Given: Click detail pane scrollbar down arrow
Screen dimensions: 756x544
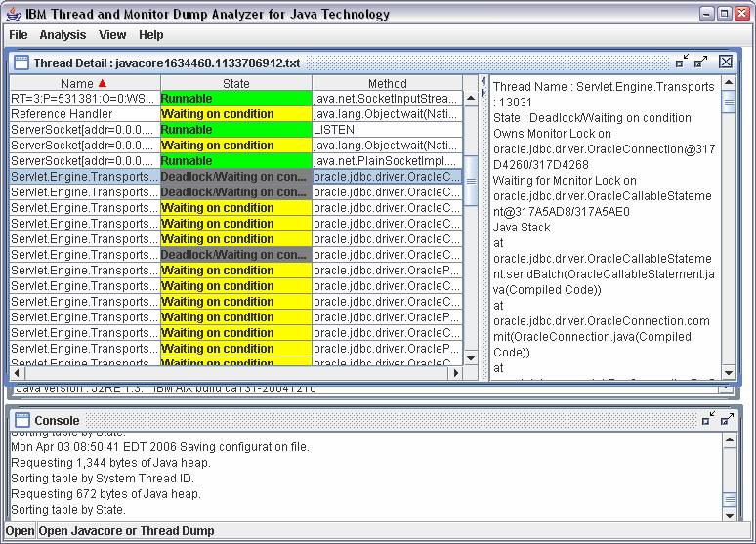Looking at the screenshot, I should pyautogui.click(x=729, y=373).
